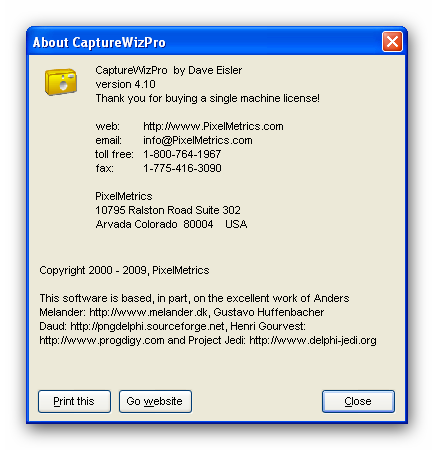Click the version 4.10 text
This screenshot has width=434, height=450.
[x=125, y=84]
